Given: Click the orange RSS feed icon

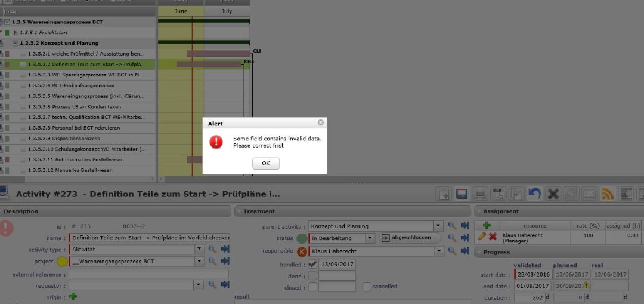Looking at the screenshot, I should pos(607,194).
